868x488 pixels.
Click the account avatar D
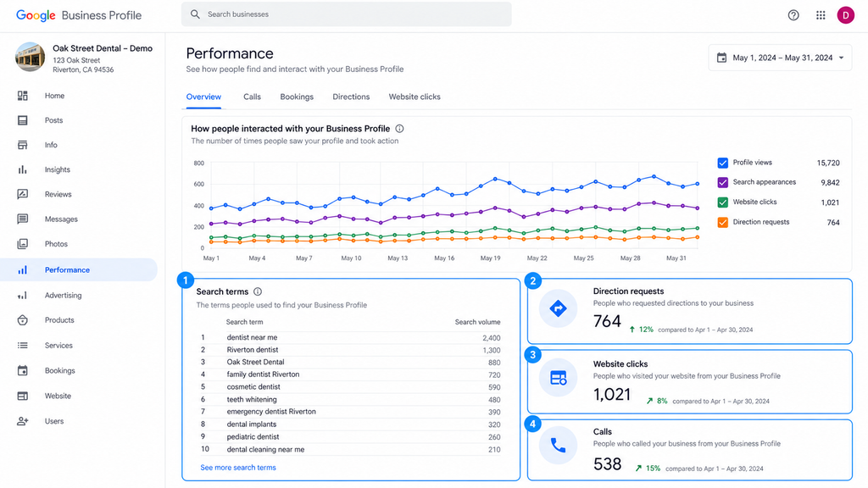pos(845,15)
